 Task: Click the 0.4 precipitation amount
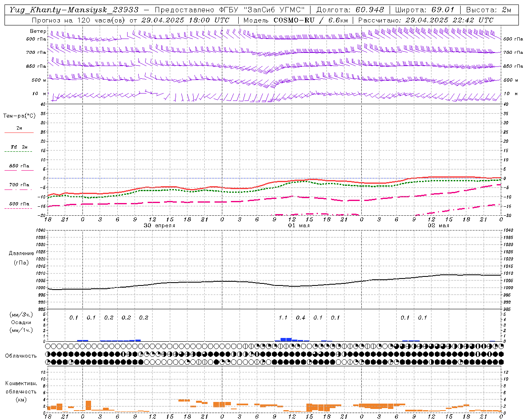click(x=301, y=318)
